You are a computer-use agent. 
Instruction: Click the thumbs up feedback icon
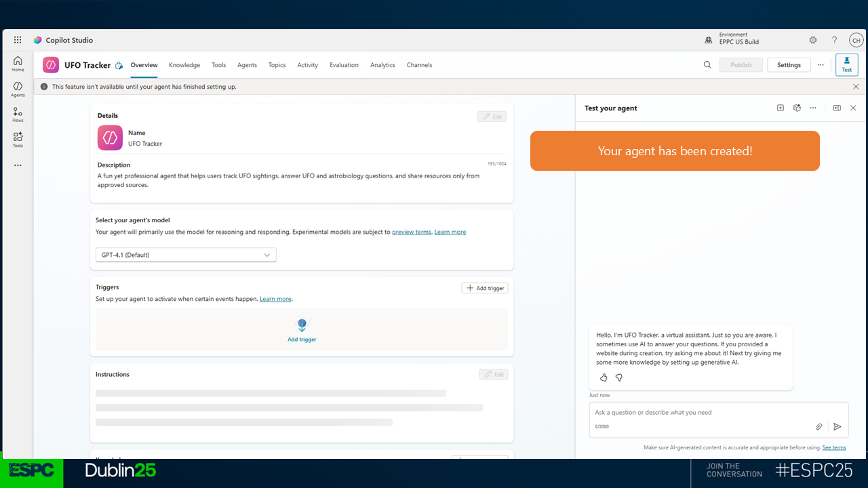tap(604, 378)
